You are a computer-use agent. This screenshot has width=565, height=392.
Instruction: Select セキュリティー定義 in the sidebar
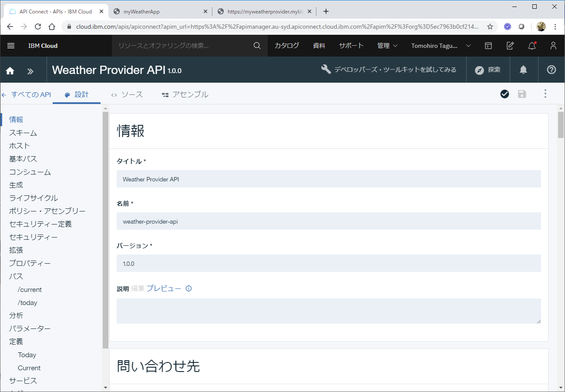coord(40,224)
